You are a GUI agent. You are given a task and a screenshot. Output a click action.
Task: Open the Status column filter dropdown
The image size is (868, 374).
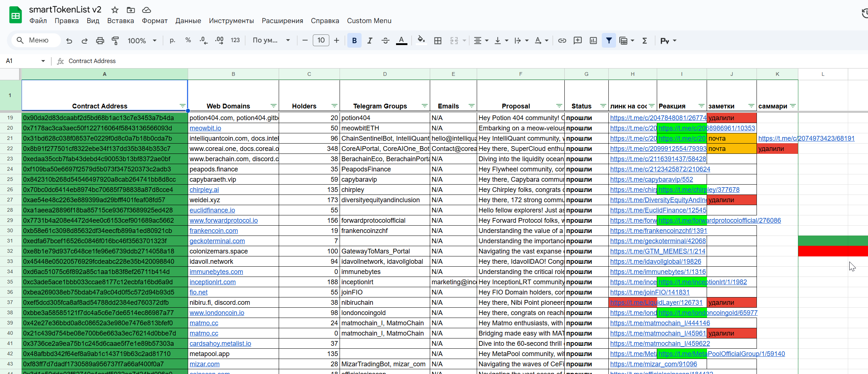click(603, 106)
